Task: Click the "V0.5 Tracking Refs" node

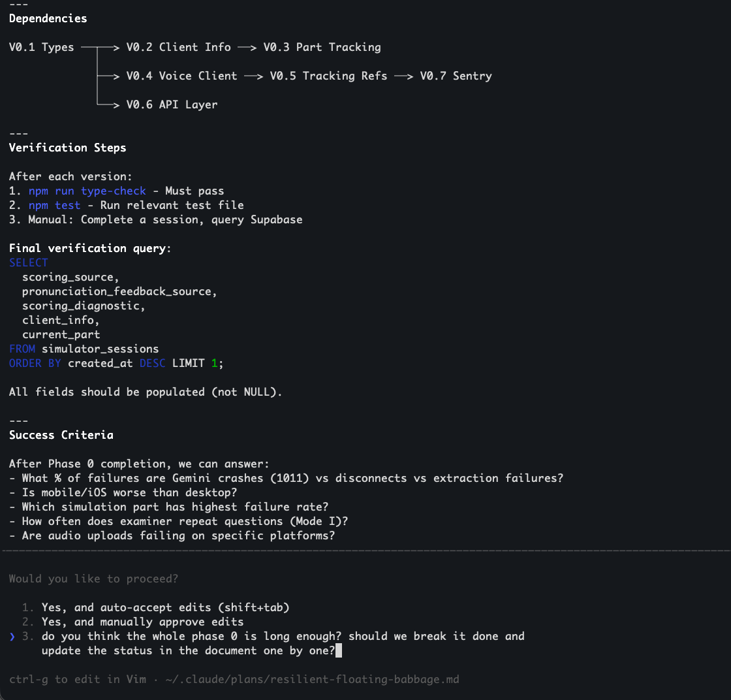Action: point(328,76)
